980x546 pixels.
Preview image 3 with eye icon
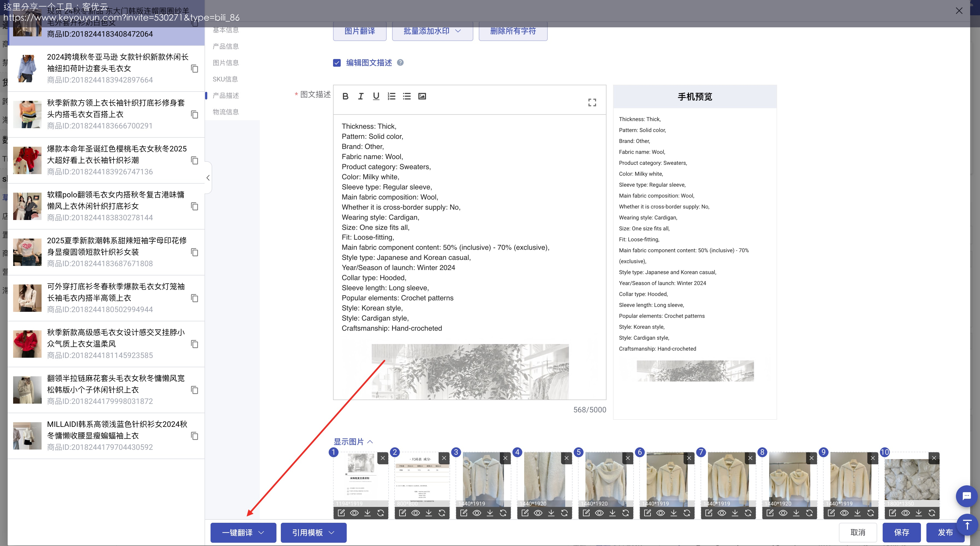[x=477, y=513]
